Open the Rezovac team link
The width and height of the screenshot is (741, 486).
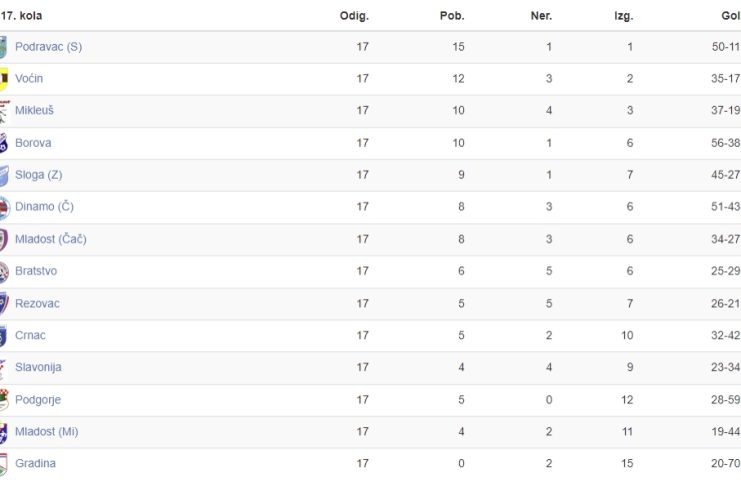(37, 304)
